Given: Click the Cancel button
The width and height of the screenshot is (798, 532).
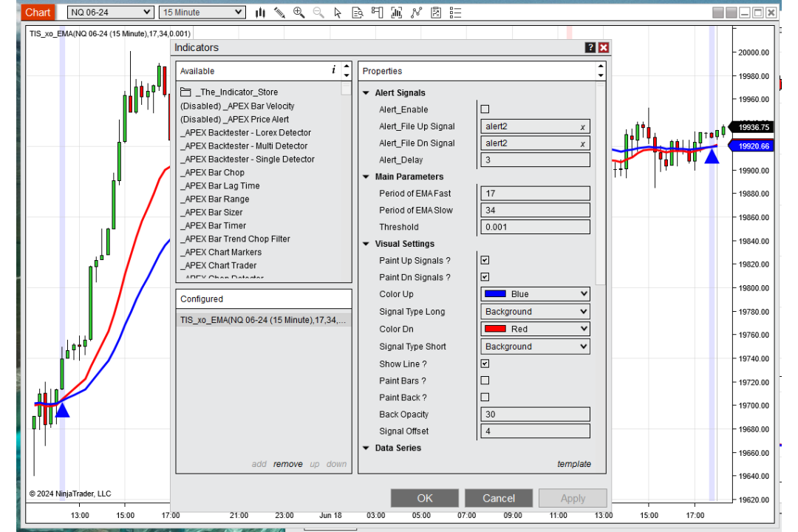Looking at the screenshot, I should [x=499, y=498].
